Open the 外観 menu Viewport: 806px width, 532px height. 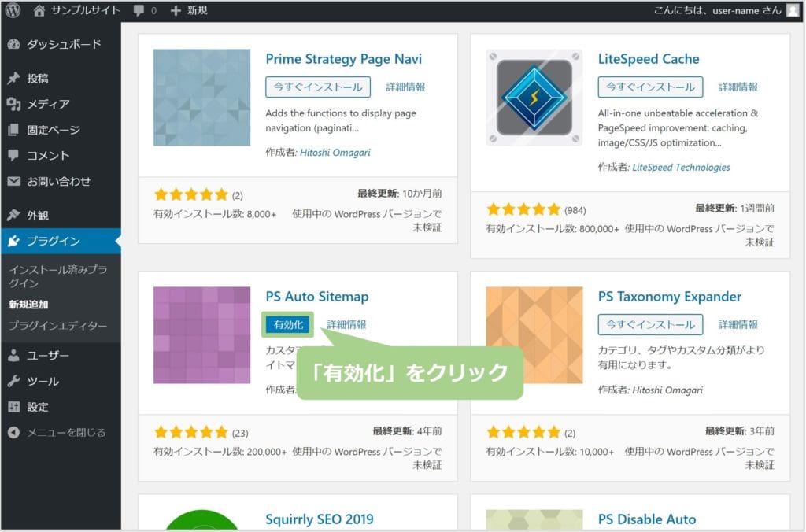[x=61, y=215]
